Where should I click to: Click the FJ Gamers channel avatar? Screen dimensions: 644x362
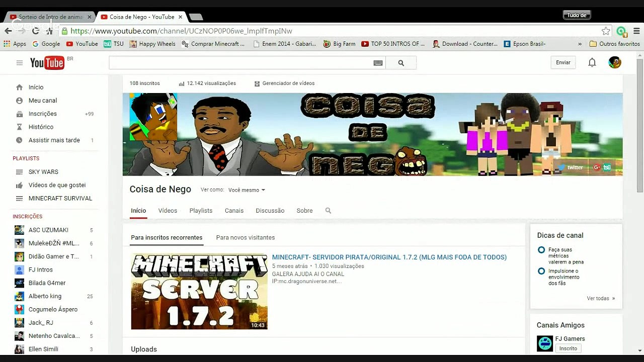click(545, 343)
